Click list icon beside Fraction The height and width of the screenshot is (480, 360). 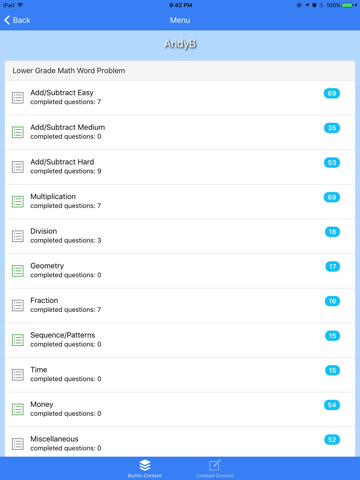tap(18, 306)
